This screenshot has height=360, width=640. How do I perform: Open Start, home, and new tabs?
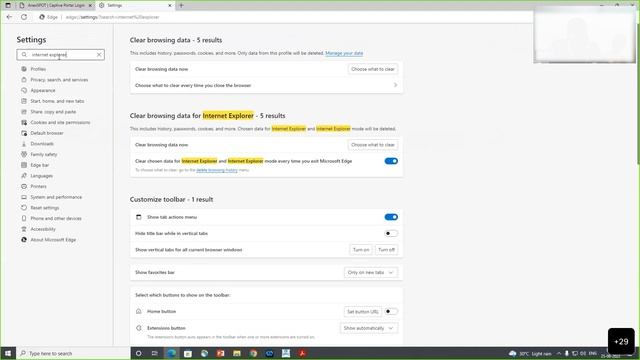tap(57, 101)
